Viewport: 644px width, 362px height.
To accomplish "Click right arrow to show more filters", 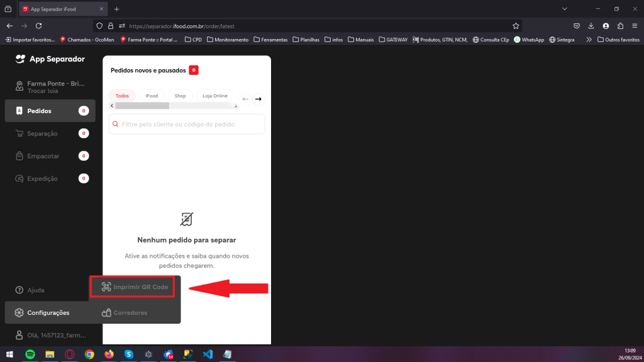I will pos(258,99).
